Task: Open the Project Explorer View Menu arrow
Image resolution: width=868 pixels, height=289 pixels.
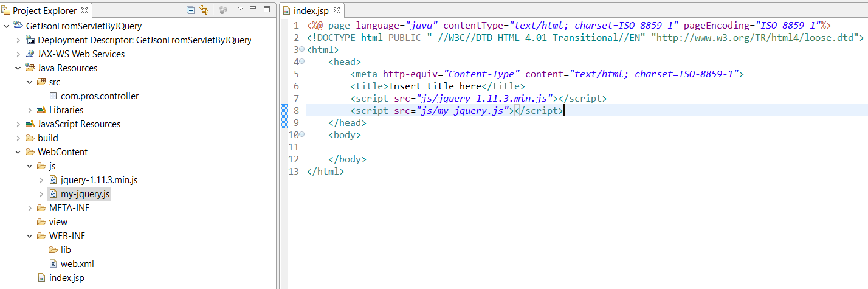Action: (x=240, y=9)
